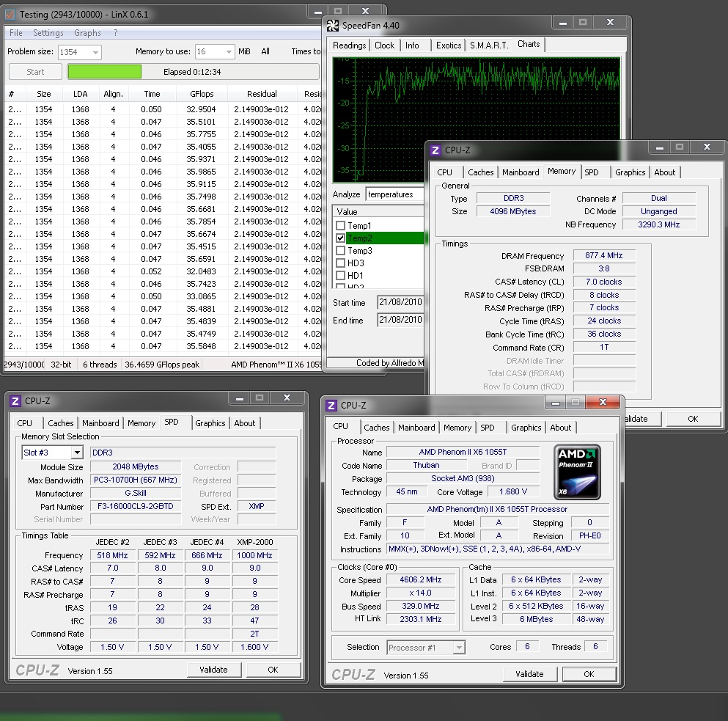Click the 3290.3 MHz NB Frequency value
The height and width of the screenshot is (721, 728).
659,225
